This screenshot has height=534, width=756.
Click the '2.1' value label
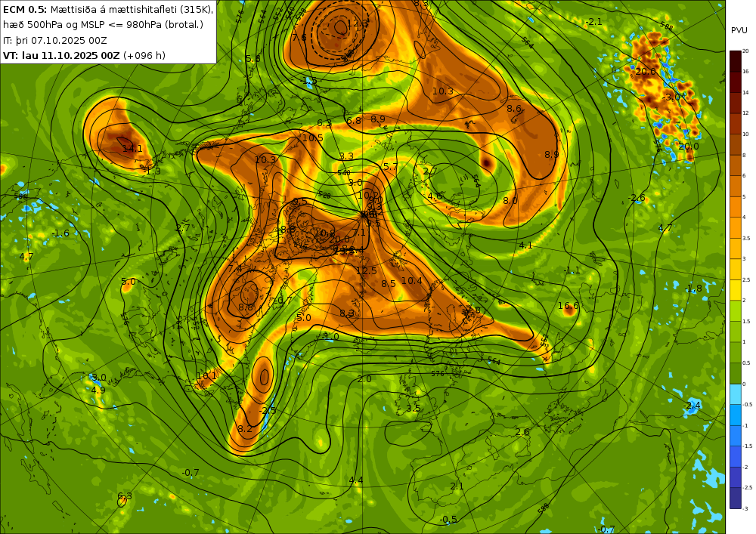click(457, 486)
